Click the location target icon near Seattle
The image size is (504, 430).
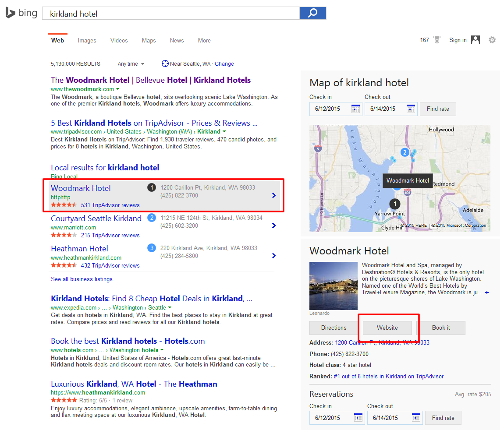[165, 63]
